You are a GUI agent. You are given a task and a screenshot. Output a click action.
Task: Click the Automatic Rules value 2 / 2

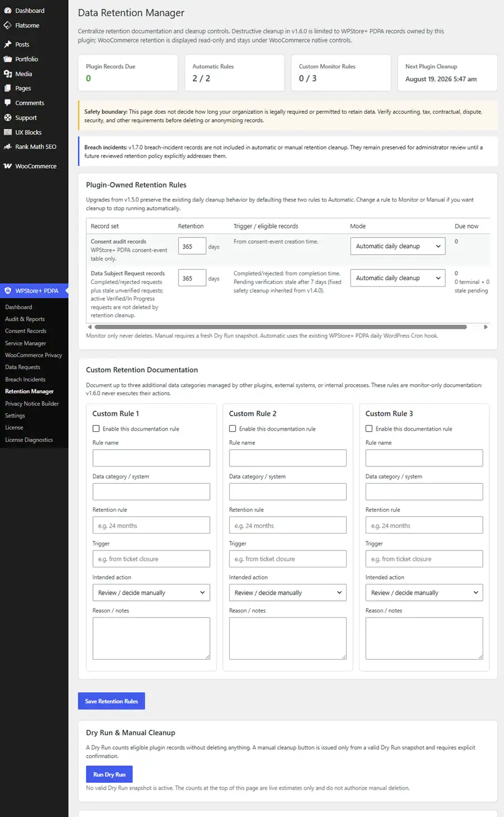tap(202, 78)
